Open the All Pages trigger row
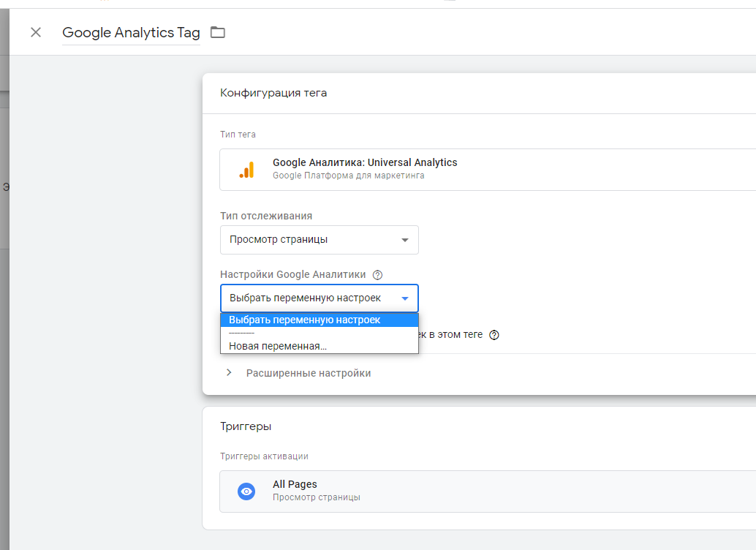The image size is (756, 550). click(483, 491)
